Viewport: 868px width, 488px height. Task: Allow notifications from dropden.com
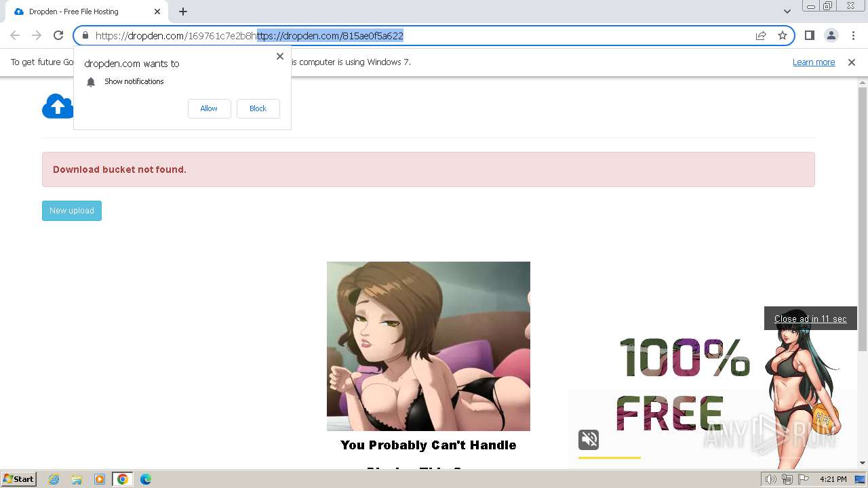click(x=209, y=108)
